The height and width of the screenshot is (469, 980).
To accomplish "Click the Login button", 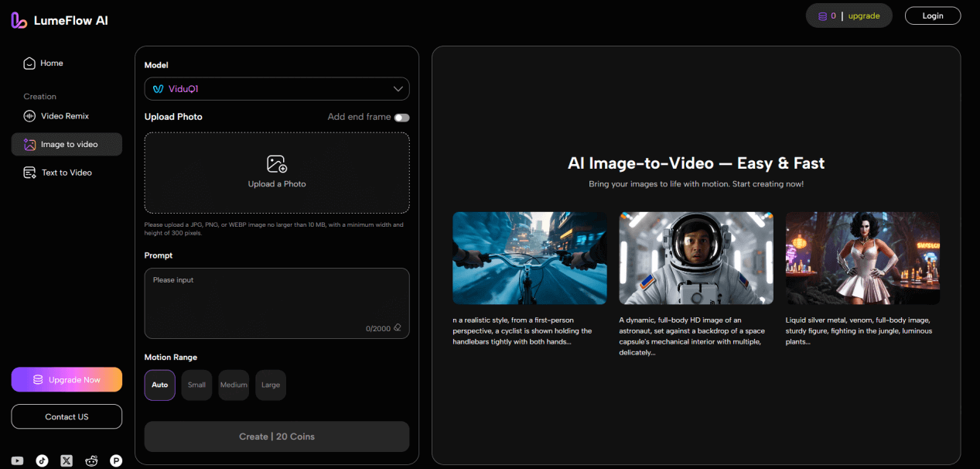I will point(933,15).
